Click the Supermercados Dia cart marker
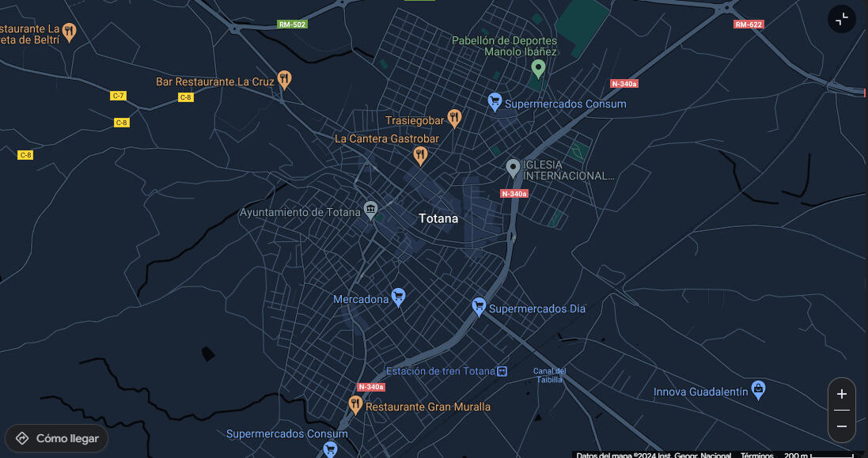The height and width of the screenshot is (458, 868). 479,306
